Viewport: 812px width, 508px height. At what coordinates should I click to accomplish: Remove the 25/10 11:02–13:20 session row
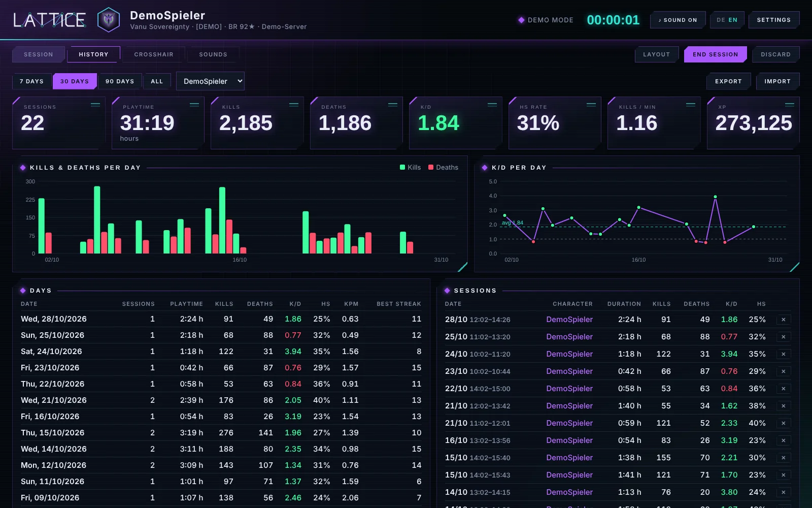783,337
